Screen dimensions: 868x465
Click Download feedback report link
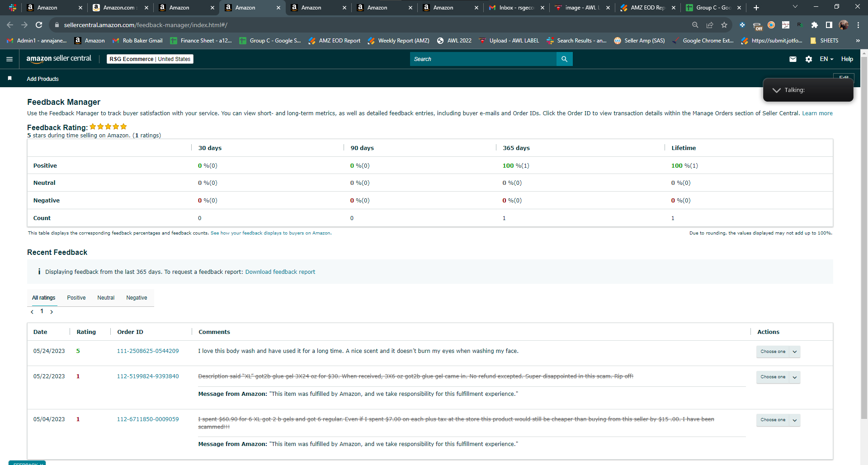click(280, 272)
